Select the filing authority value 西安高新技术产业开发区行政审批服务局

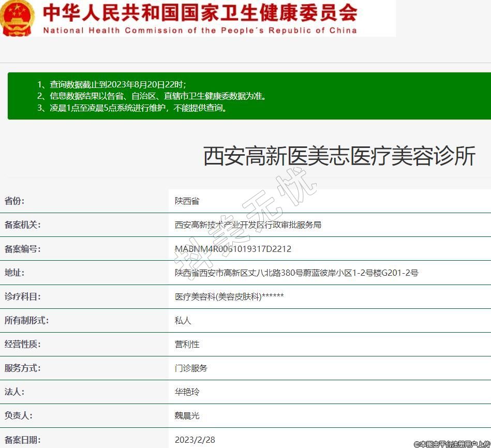(248, 225)
